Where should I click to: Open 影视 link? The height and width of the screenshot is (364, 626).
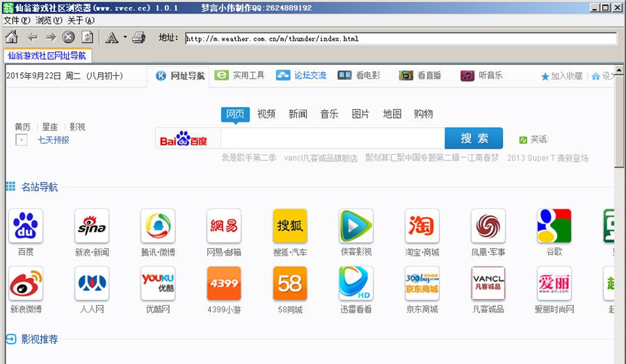pos(77,127)
